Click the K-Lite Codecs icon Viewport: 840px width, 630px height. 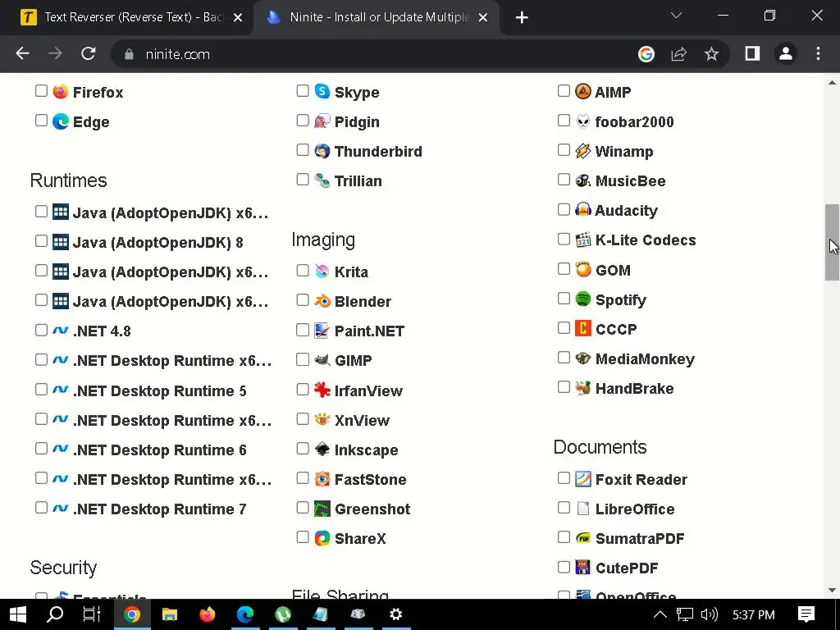(x=583, y=240)
